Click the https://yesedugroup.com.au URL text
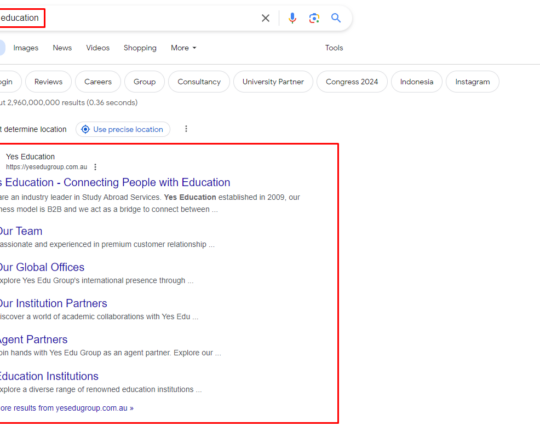The width and height of the screenshot is (540, 432). click(x=46, y=167)
